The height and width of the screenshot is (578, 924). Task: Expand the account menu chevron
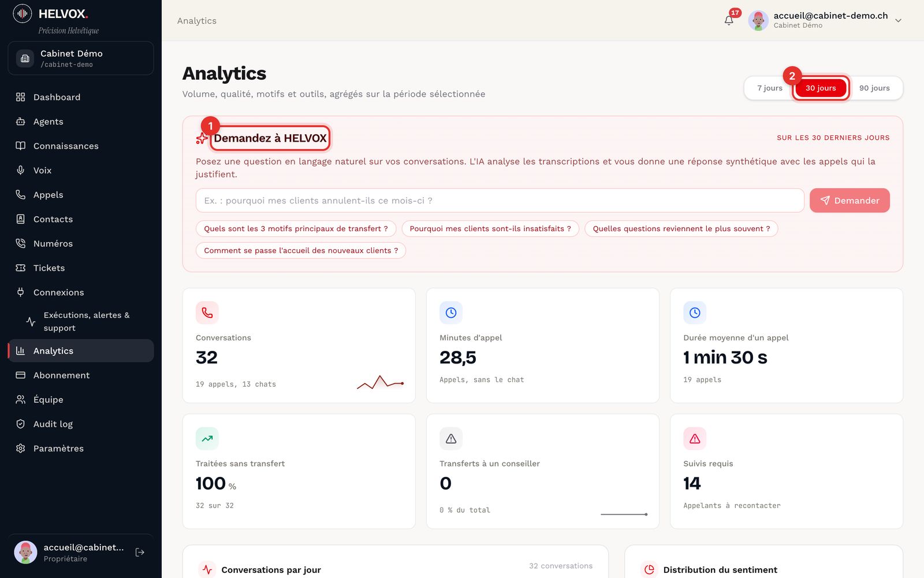pos(898,20)
